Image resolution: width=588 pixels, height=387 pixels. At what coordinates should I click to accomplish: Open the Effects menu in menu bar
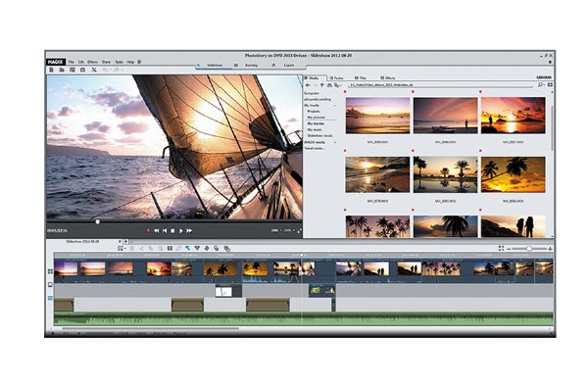point(93,62)
